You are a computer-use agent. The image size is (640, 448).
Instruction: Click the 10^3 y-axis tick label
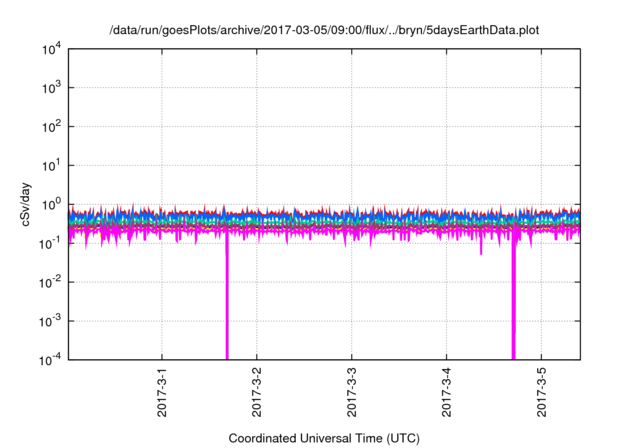pos(51,88)
